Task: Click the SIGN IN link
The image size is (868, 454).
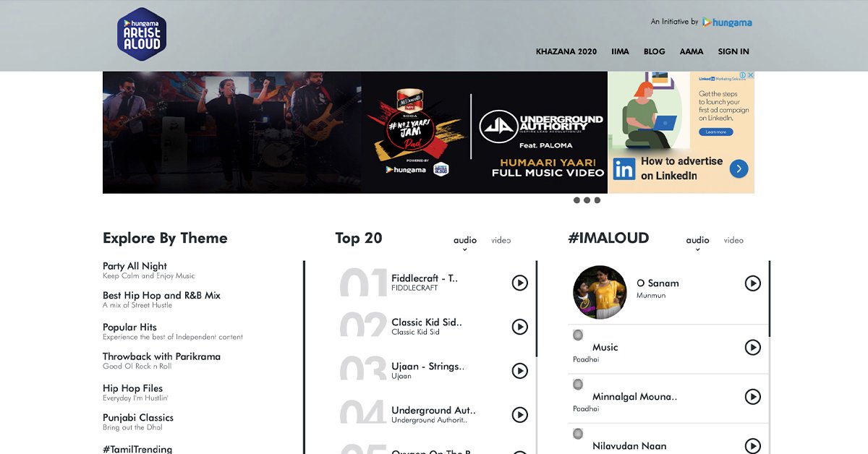Action: click(733, 52)
